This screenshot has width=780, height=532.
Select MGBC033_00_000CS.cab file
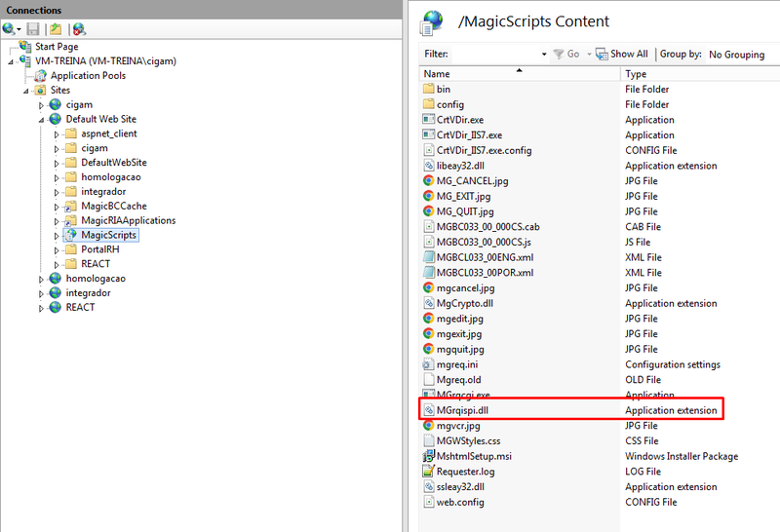coord(488,227)
